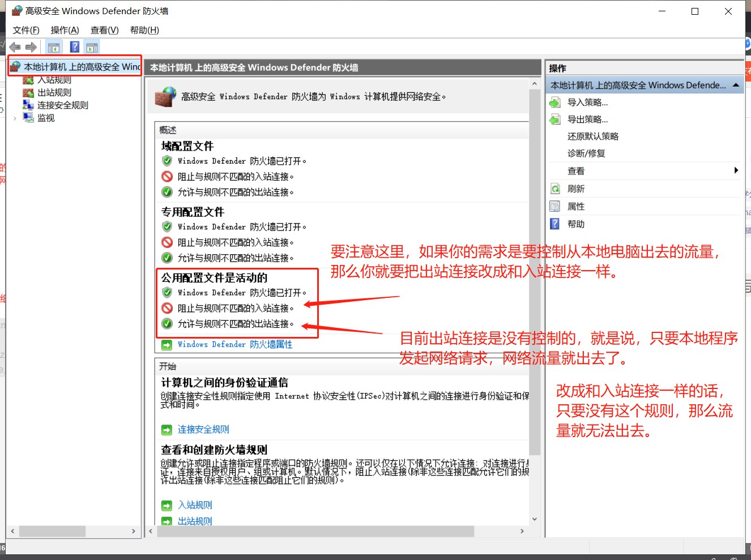Open the 查看(V) menu
Image resolution: width=751 pixels, height=560 pixels.
104,30
